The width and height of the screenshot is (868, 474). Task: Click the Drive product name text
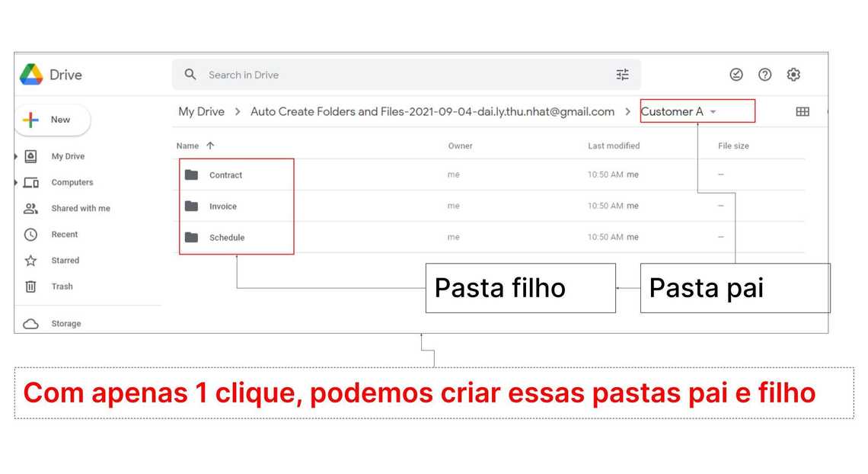coord(66,75)
